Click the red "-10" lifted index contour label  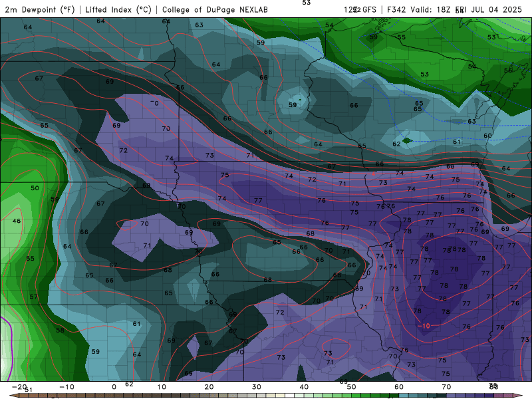(424, 326)
